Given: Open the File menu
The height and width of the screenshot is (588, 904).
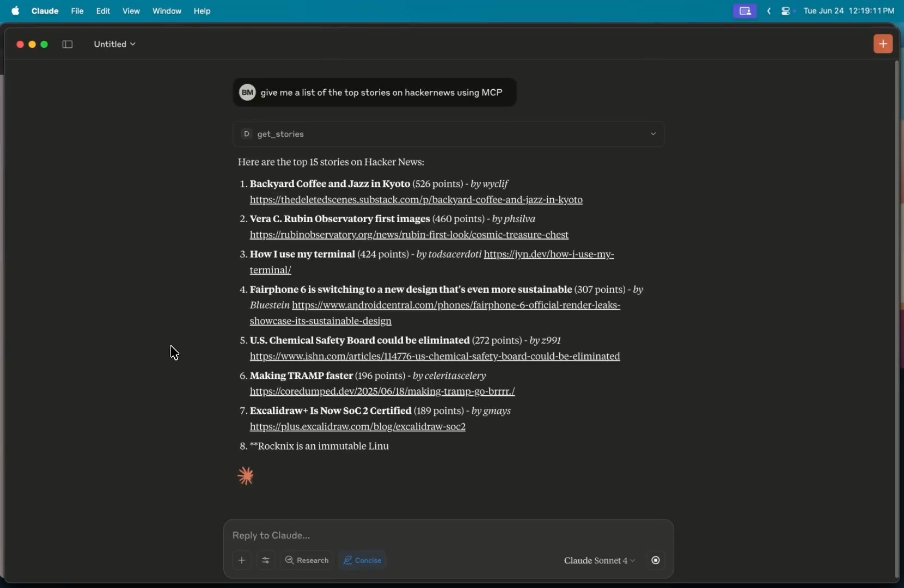Looking at the screenshot, I should [77, 11].
